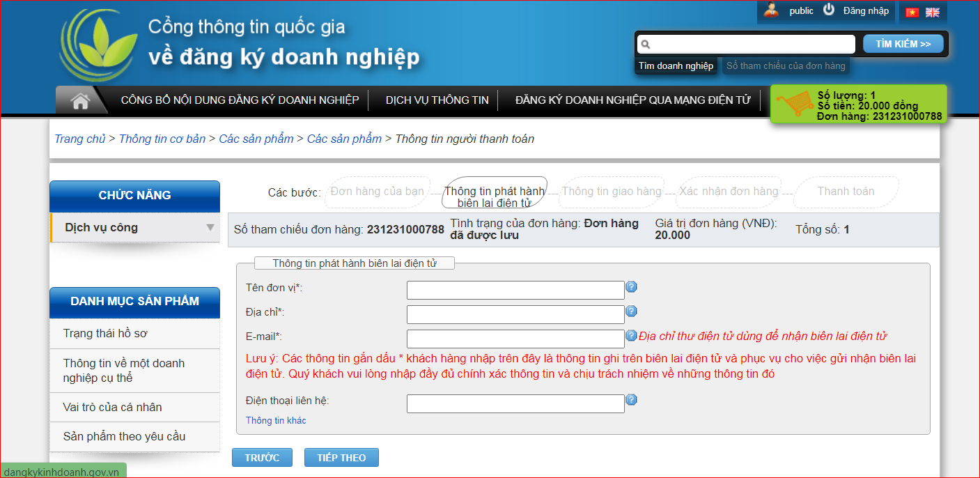Expand the Dịch vụ công dropdown arrow

pos(210,228)
